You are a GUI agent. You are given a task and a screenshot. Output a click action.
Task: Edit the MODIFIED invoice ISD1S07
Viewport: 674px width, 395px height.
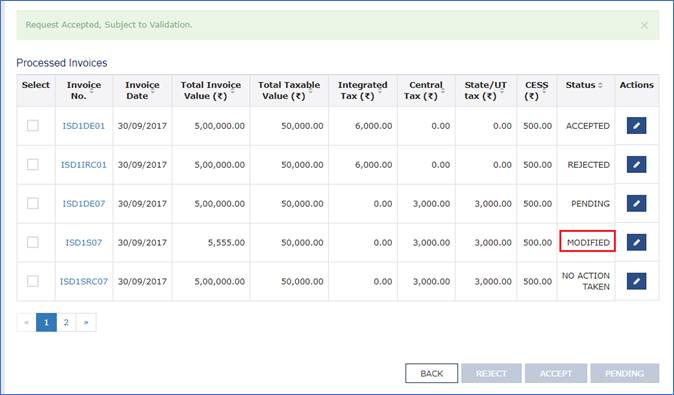pos(636,242)
